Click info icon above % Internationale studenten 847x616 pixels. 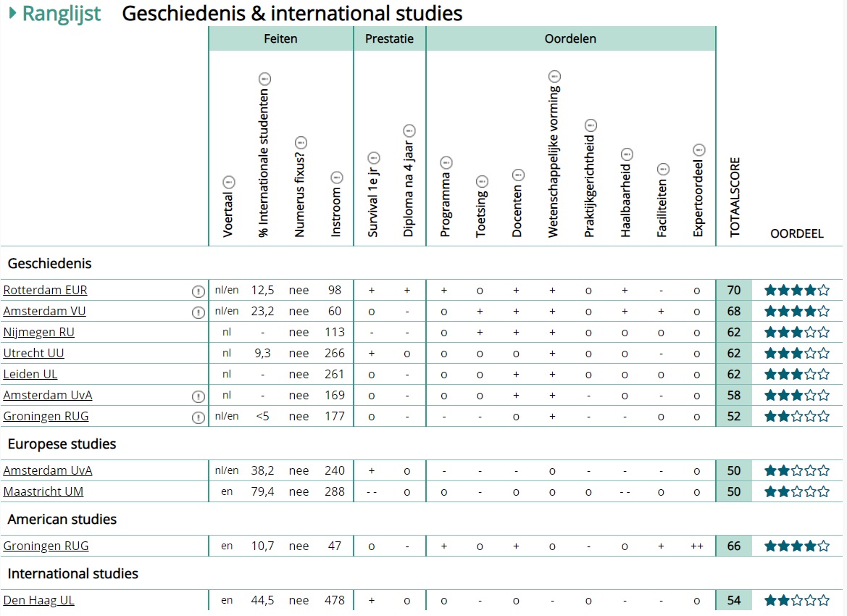tap(264, 79)
